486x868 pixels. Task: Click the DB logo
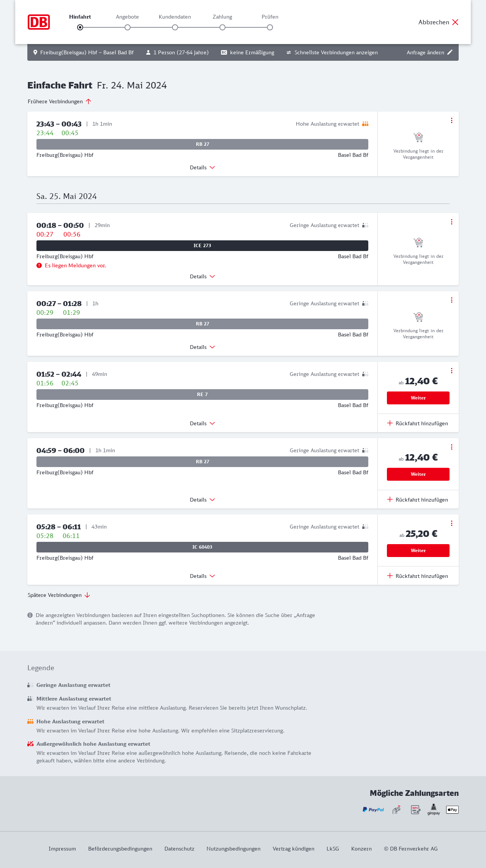39,22
